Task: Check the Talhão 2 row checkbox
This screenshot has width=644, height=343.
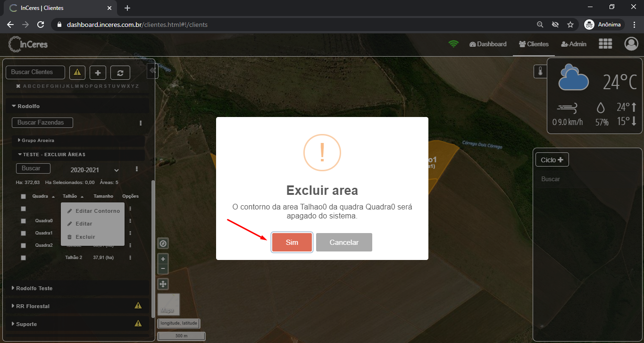Action: (x=23, y=258)
